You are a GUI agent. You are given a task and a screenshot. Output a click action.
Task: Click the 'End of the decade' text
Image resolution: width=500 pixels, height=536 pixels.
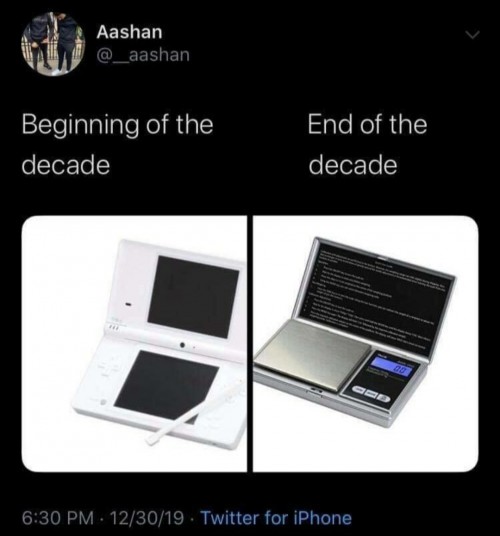367,145
